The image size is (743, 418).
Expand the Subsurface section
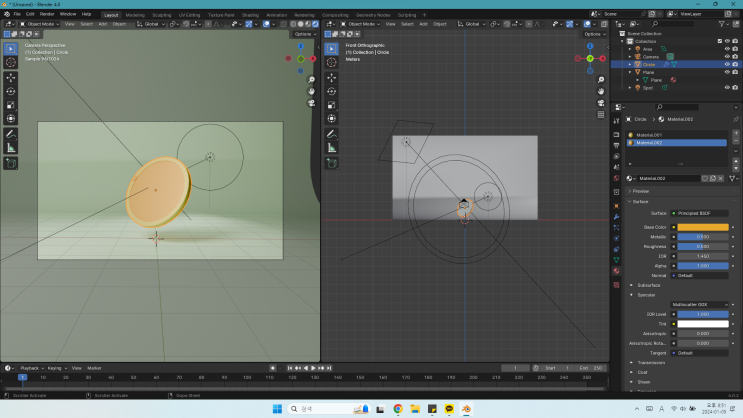pos(650,285)
